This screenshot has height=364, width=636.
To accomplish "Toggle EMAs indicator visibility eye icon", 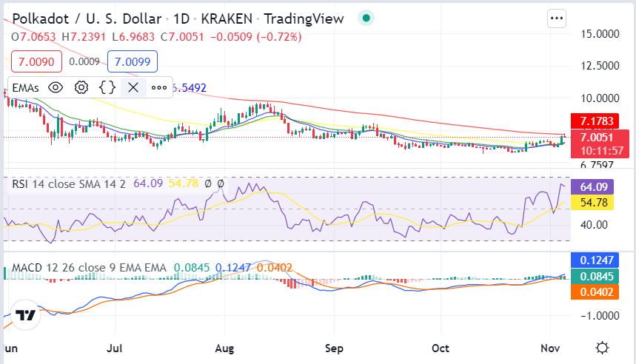I will click(x=56, y=87).
